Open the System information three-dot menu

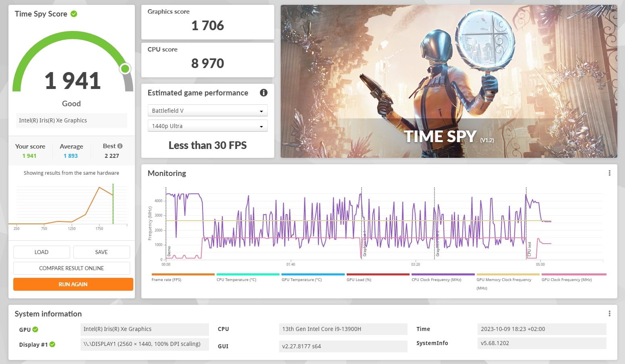(x=609, y=314)
